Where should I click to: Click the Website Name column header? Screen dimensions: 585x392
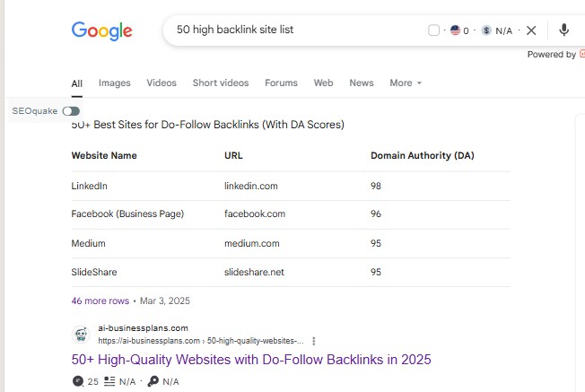(104, 155)
